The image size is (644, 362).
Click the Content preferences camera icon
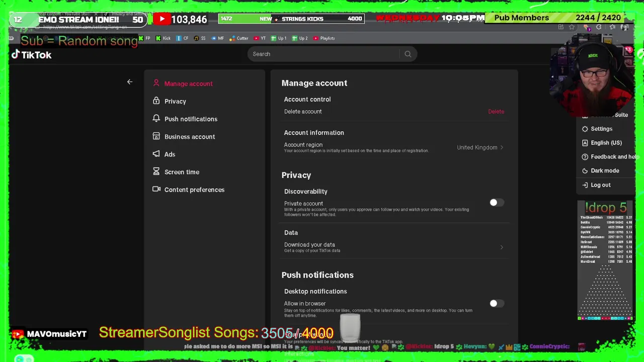(x=156, y=190)
